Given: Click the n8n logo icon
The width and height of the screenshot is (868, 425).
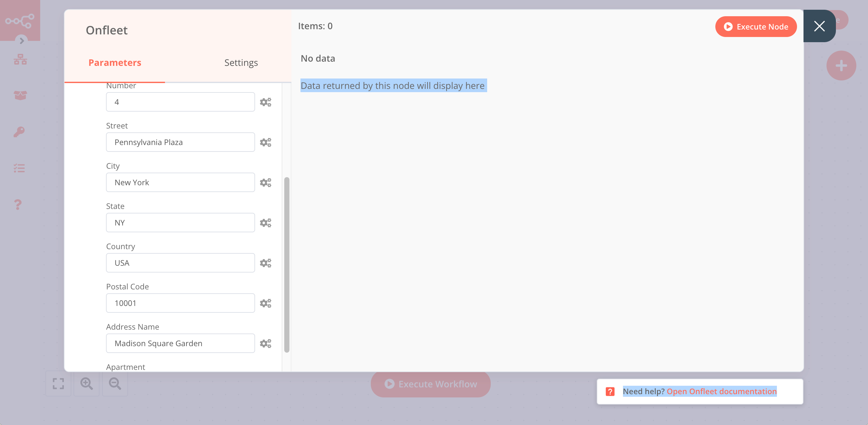Looking at the screenshot, I should click(x=19, y=21).
